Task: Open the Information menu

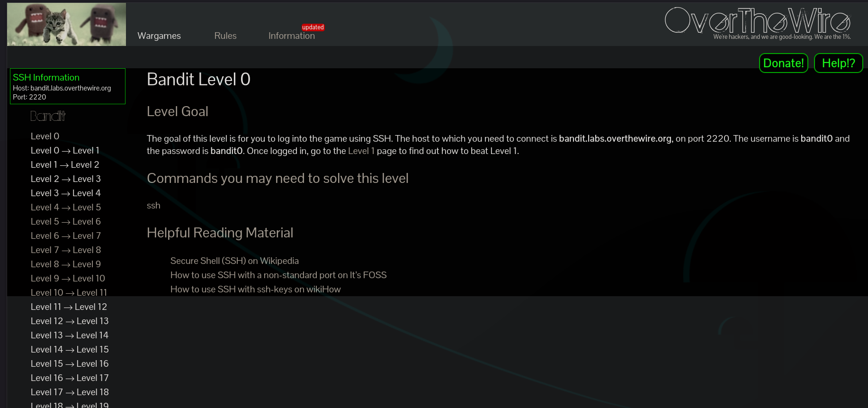Action: [291, 36]
